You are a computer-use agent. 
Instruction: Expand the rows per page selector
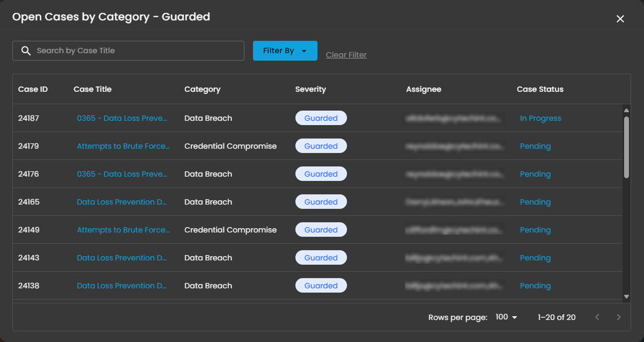506,317
